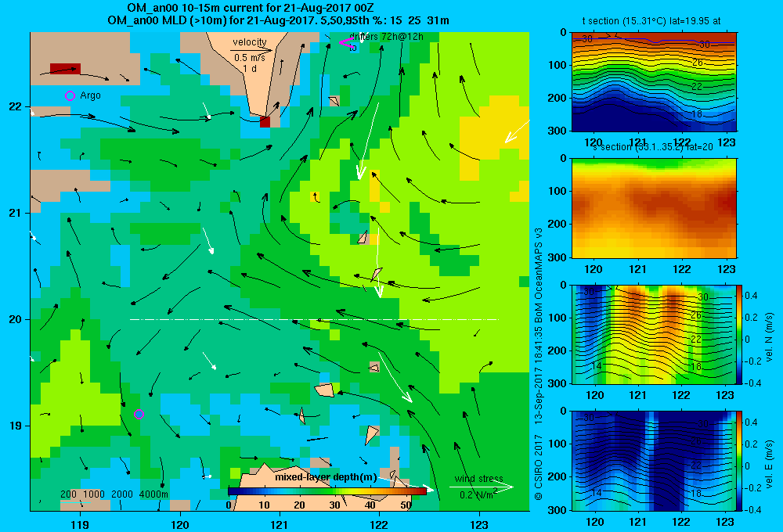
Task: Click the white wind stress legend arrow
Action: pyautogui.click(x=481, y=487)
